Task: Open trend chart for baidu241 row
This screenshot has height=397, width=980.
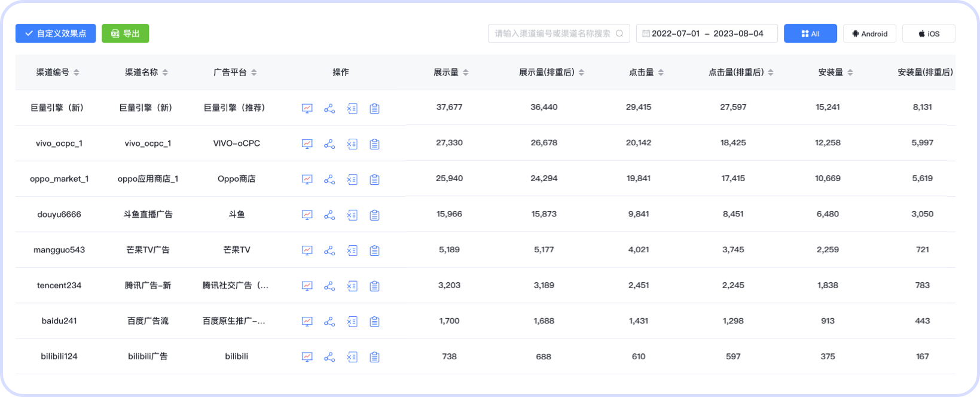Action: tap(307, 322)
